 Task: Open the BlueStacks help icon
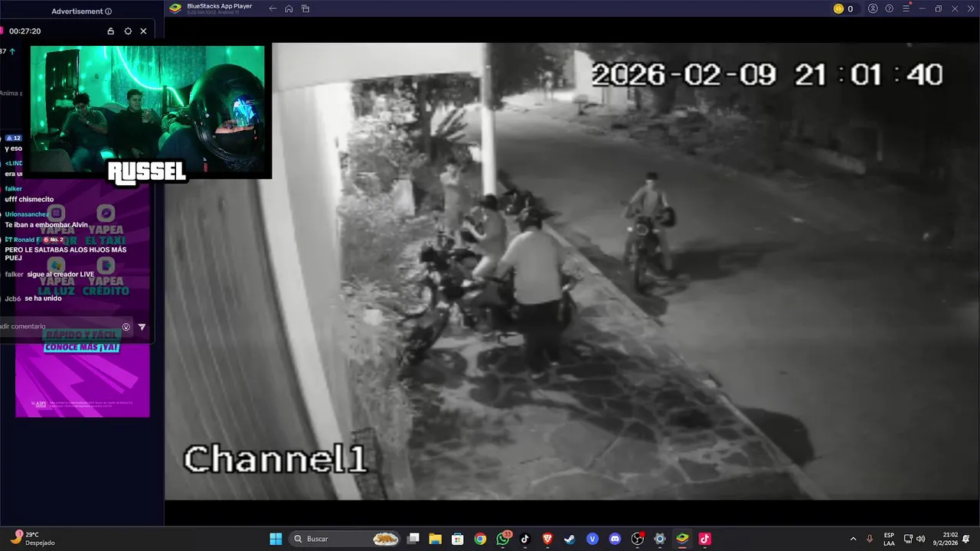pyautogui.click(x=889, y=8)
